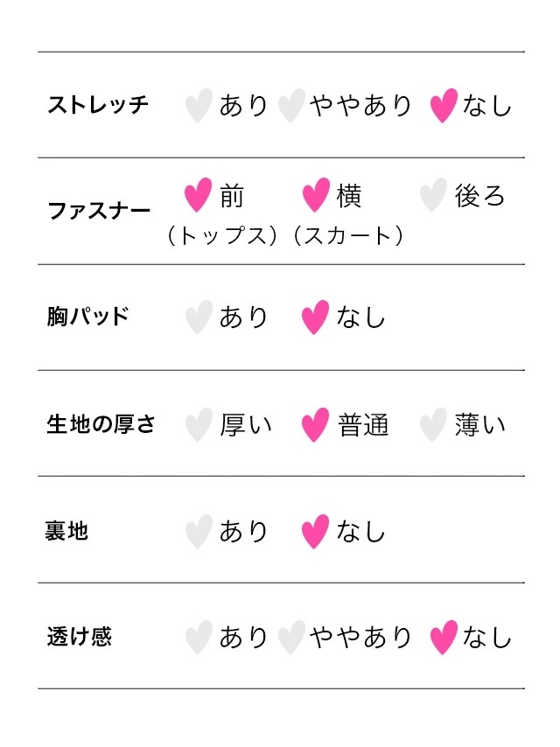
Task: Click the gray heart for 裏地 あり
Action: (x=199, y=532)
